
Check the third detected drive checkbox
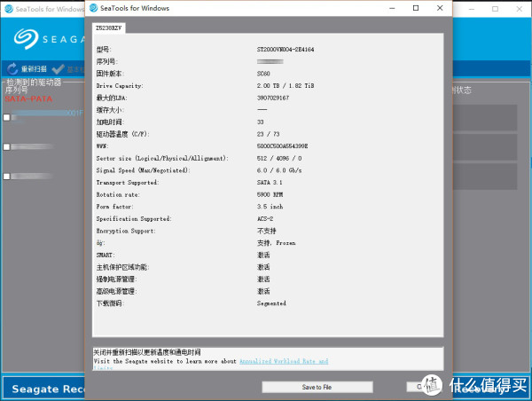pos(7,177)
